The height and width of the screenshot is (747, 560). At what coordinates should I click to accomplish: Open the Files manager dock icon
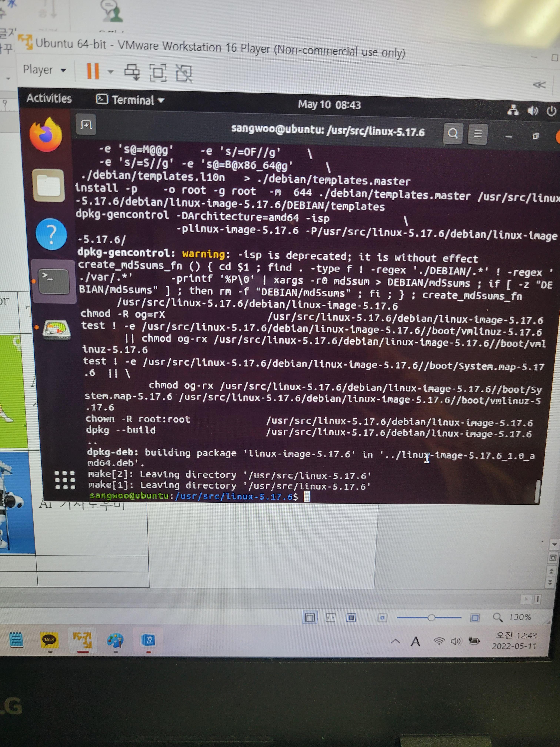[49, 185]
